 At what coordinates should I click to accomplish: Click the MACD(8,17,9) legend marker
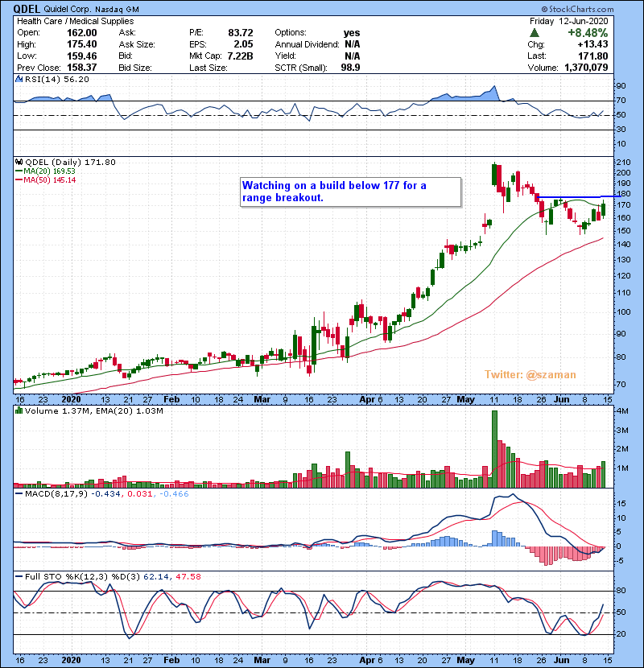coord(20,493)
